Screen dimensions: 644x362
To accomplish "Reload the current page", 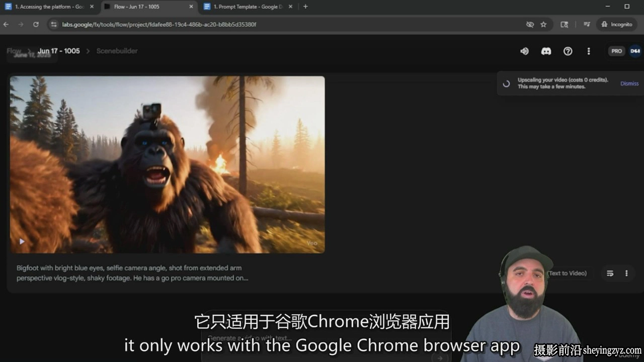I will pyautogui.click(x=36, y=24).
